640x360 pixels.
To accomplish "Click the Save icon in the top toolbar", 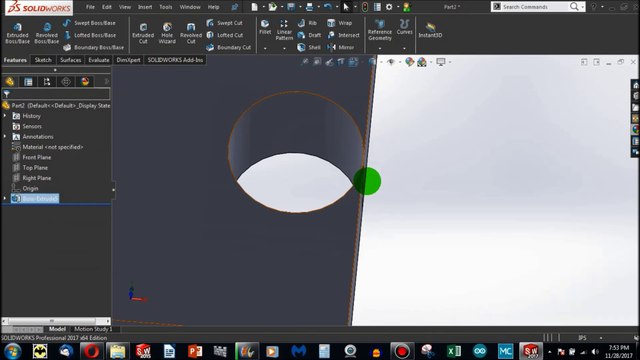I will [291, 7].
